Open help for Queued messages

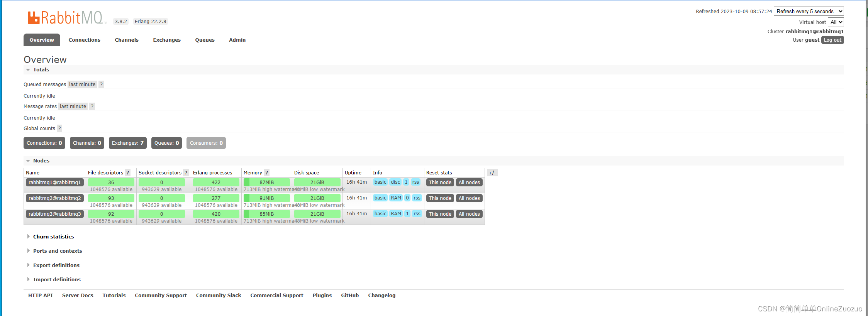101,84
